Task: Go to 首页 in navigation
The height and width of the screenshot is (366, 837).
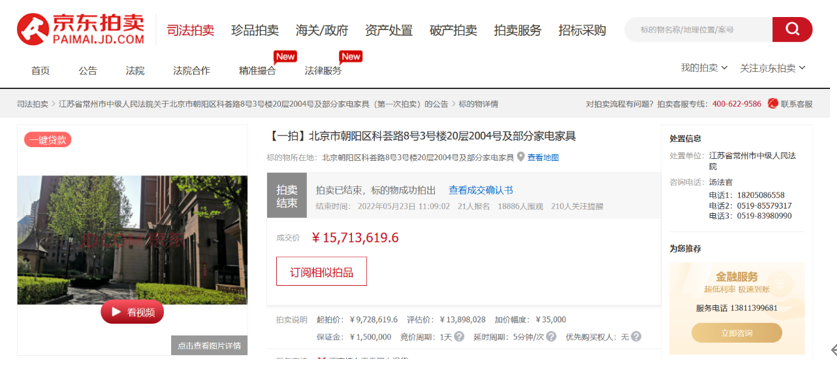Action: click(41, 70)
